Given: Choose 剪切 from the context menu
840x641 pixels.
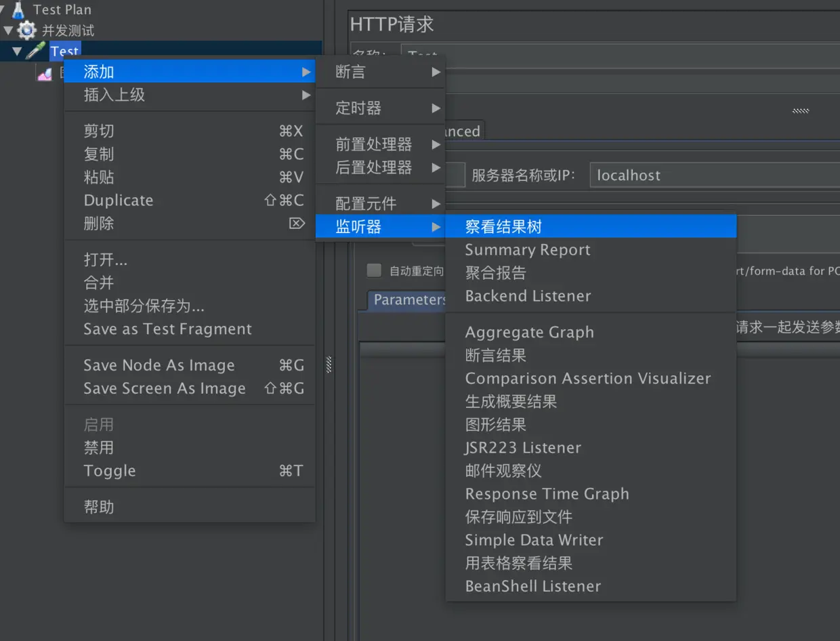Looking at the screenshot, I should tap(190, 131).
